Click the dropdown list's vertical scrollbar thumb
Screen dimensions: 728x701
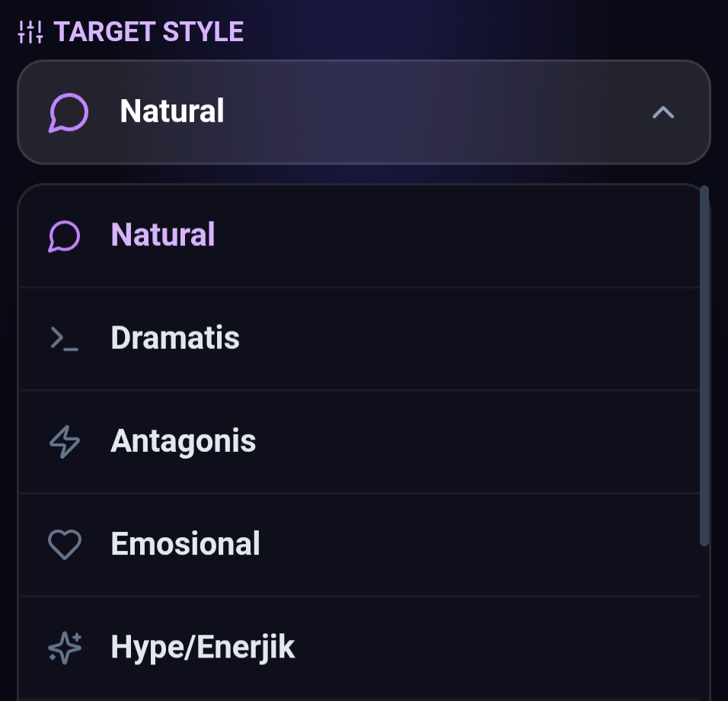coord(704,366)
